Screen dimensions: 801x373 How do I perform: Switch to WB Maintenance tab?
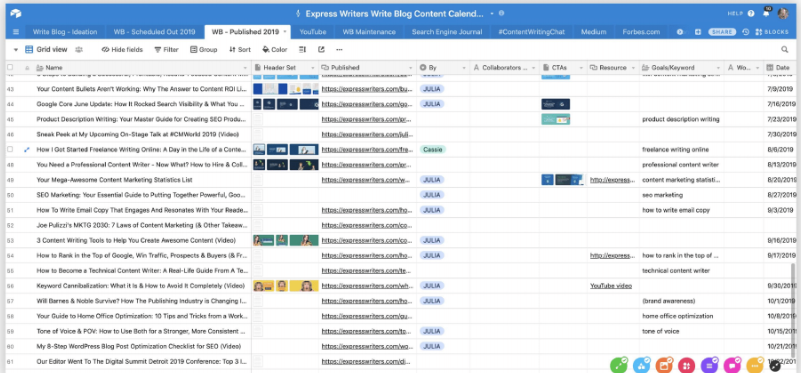pos(369,32)
